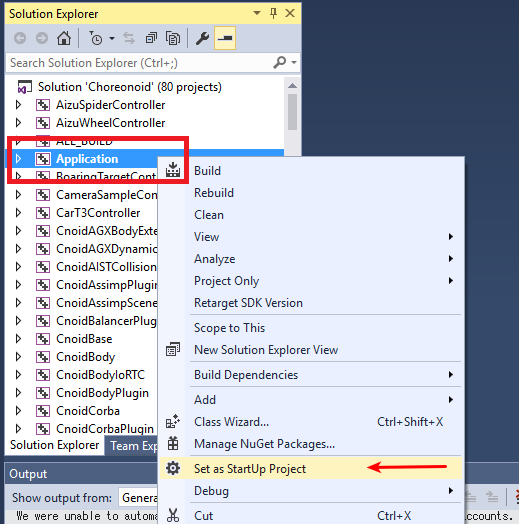Choose Cut from the context menu
This screenshot has height=524, width=519.
(x=311, y=515)
